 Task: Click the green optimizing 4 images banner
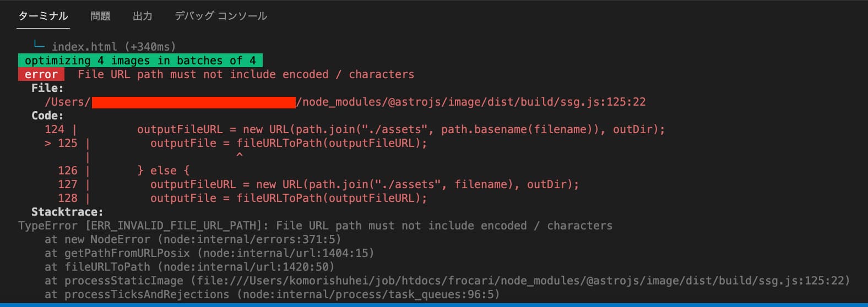coord(140,61)
